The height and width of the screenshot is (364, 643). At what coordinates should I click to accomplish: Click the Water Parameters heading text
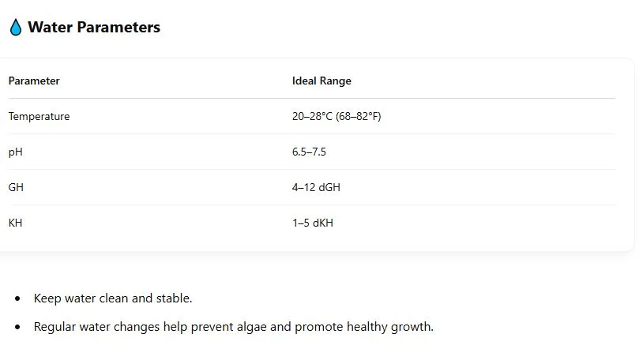pyautogui.click(x=93, y=28)
